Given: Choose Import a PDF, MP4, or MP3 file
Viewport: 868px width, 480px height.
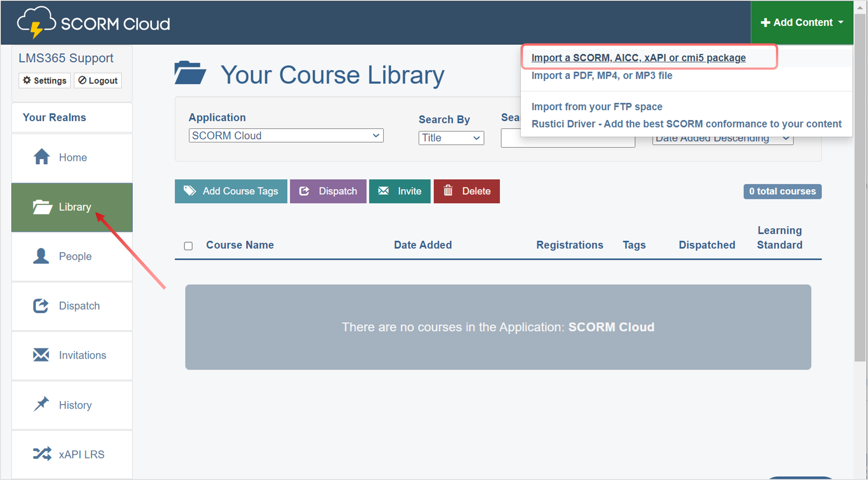Looking at the screenshot, I should [602, 75].
